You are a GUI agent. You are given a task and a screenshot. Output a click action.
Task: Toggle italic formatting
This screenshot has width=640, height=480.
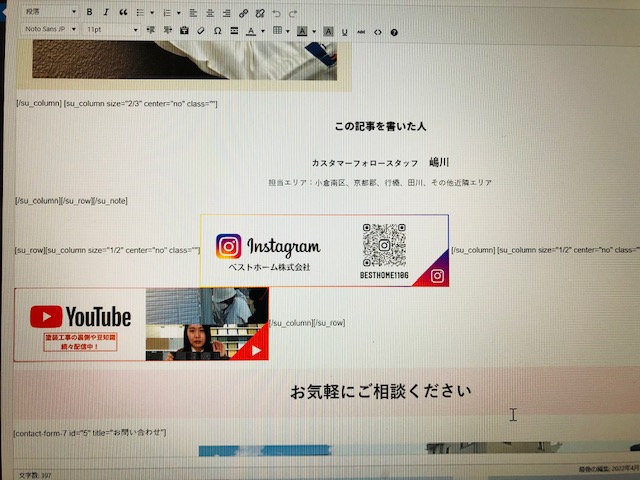106,13
